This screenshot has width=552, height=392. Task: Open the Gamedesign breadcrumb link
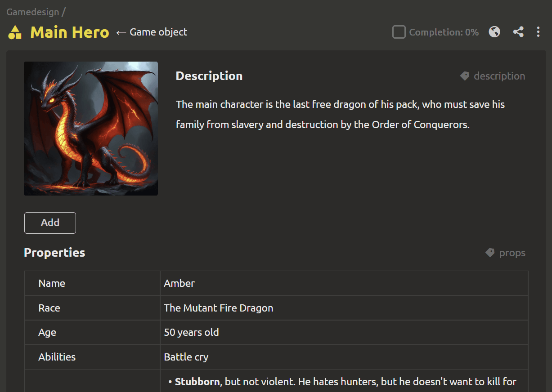[x=33, y=12]
